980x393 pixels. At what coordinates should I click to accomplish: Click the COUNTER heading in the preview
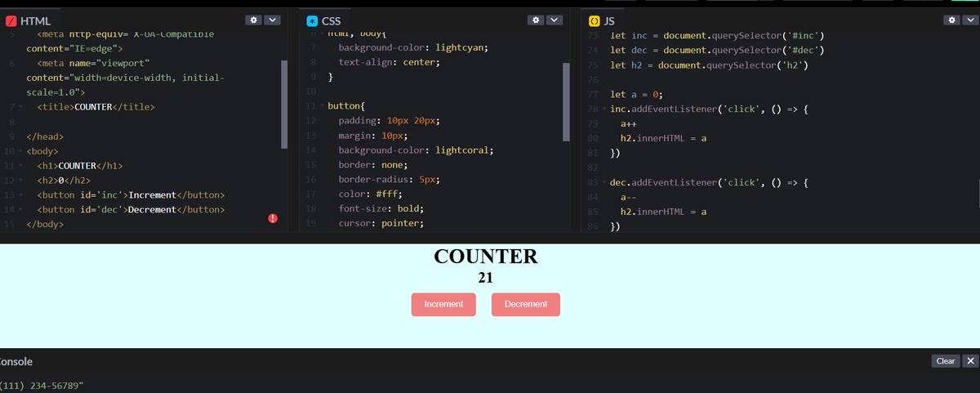pyautogui.click(x=486, y=257)
